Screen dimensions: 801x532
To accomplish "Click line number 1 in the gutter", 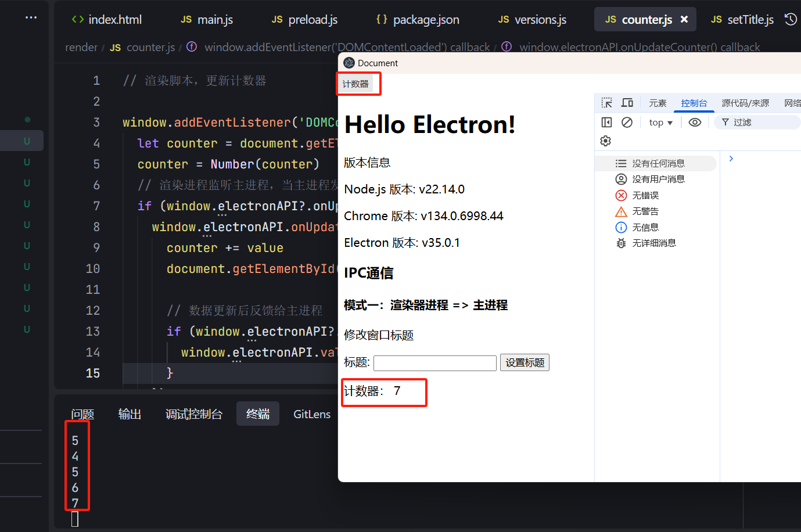I will click(x=96, y=80).
